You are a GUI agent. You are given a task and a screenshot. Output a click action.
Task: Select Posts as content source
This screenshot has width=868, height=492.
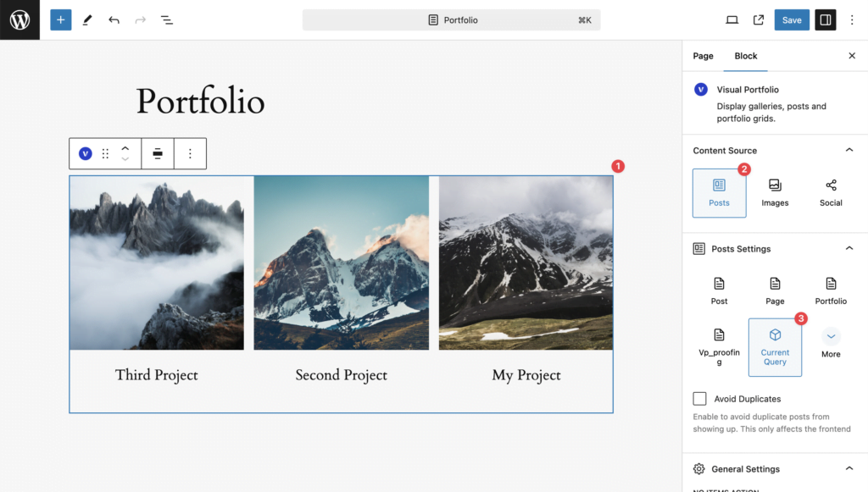pyautogui.click(x=719, y=193)
